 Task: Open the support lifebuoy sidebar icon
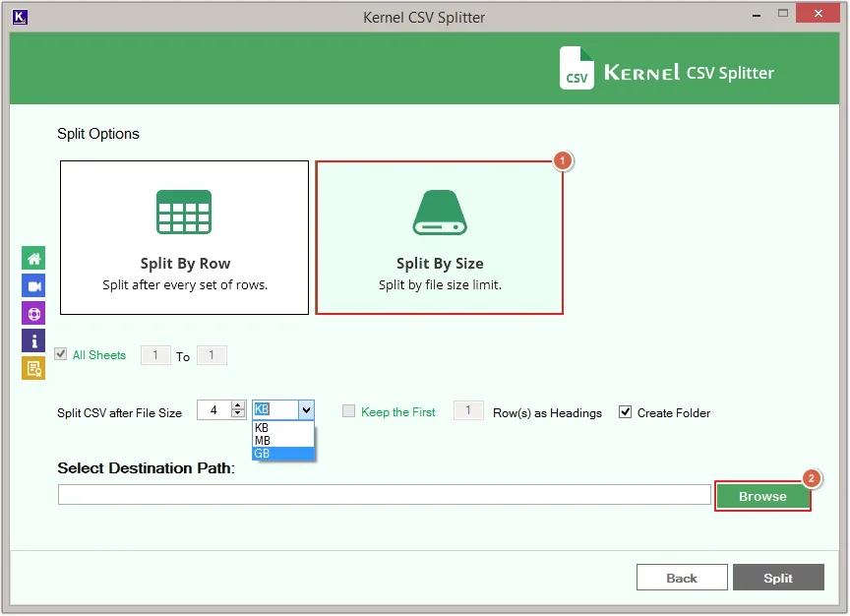pyautogui.click(x=33, y=314)
